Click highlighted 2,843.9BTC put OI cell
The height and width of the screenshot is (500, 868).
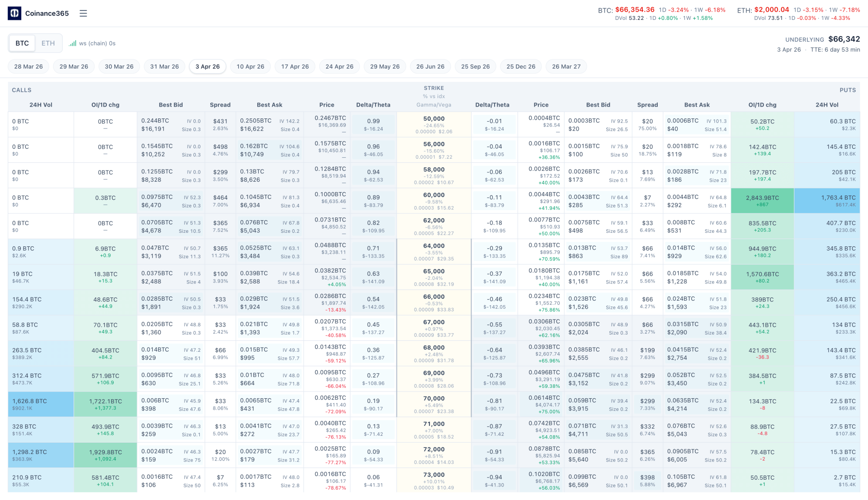[x=762, y=201]
